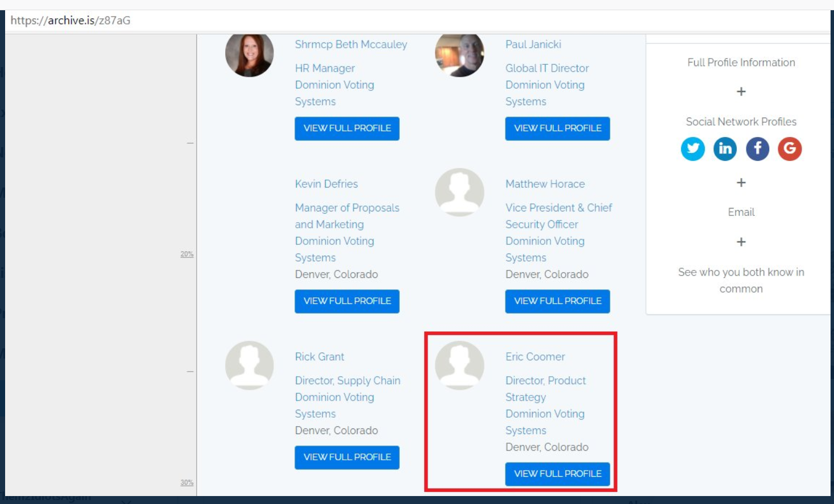
Task: Open the Rick Grant name link
Action: pyautogui.click(x=320, y=357)
